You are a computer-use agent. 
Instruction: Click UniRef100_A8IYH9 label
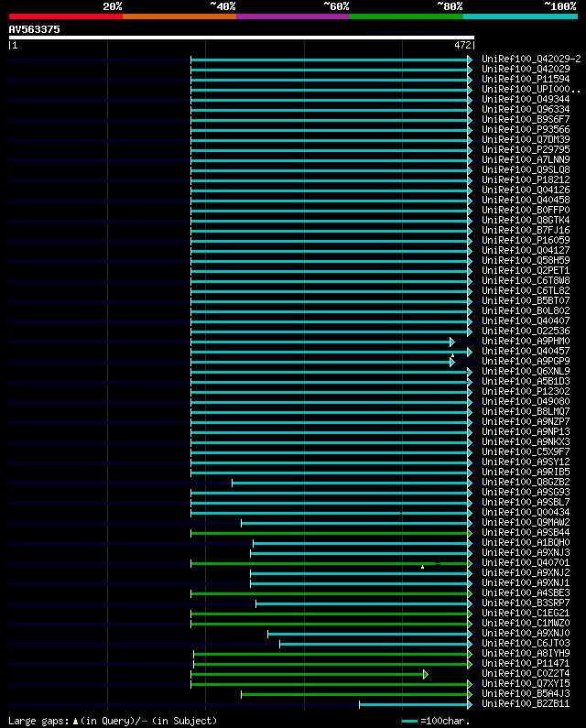click(526, 654)
